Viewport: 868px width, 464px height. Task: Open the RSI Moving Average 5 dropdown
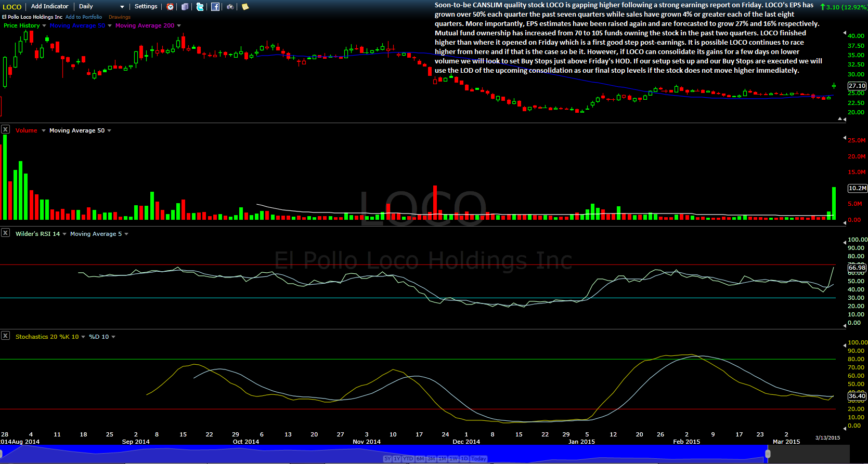point(126,234)
